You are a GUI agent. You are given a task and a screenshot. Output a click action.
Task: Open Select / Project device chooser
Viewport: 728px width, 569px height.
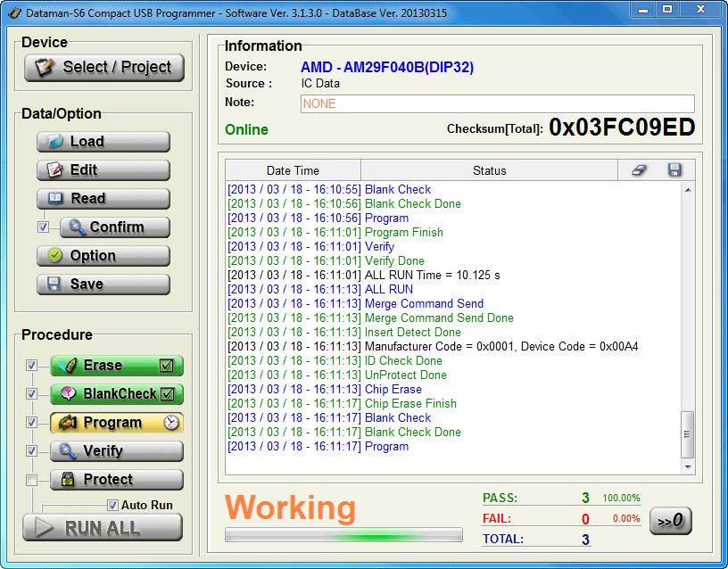(103, 67)
